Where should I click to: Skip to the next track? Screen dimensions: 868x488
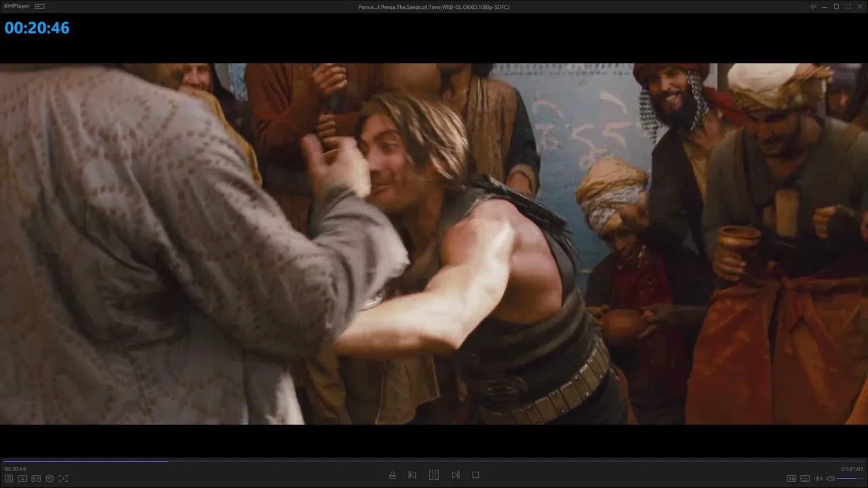(x=456, y=475)
